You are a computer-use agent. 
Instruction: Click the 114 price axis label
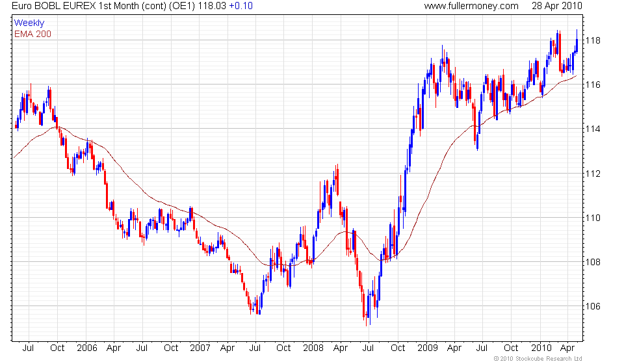click(x=592, y=129)
